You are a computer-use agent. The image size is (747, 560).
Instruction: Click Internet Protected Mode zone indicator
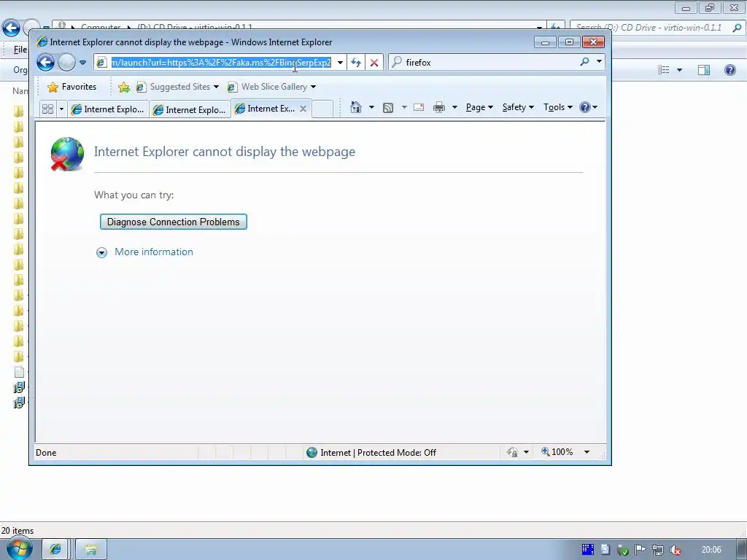(x=371, y=452)
